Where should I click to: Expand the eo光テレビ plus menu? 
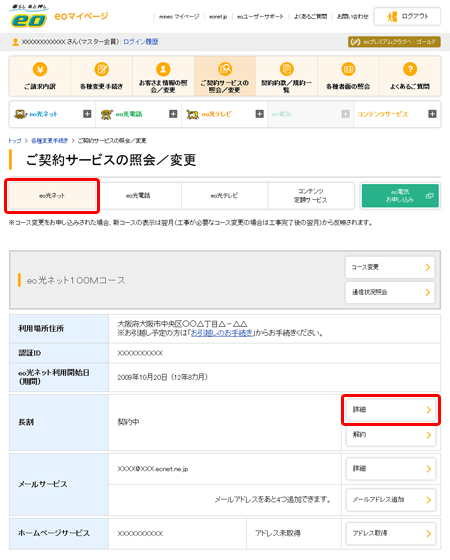tap(260, 114)
